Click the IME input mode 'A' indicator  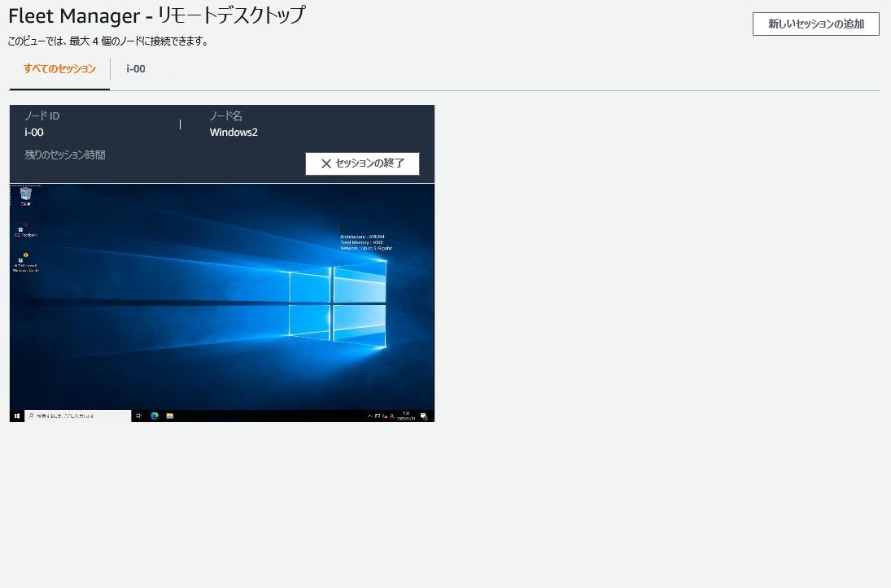[392, 416]
